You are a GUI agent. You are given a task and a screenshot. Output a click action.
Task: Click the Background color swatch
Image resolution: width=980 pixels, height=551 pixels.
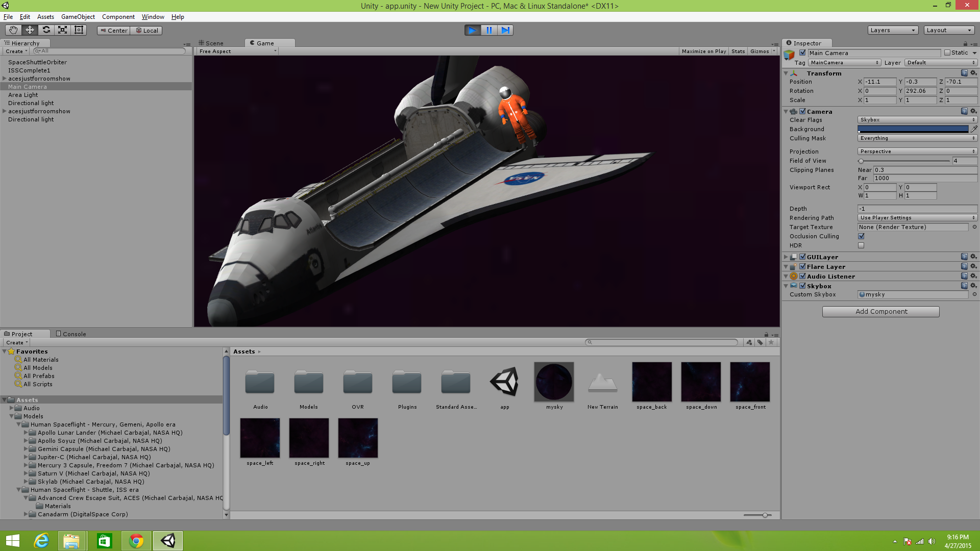click(913, 129)
